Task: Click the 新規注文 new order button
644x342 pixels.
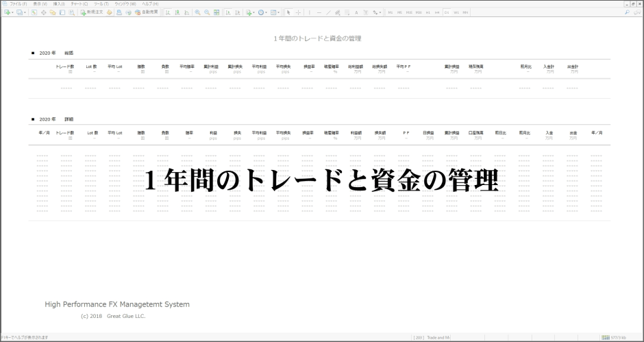Action: point(92,12)
